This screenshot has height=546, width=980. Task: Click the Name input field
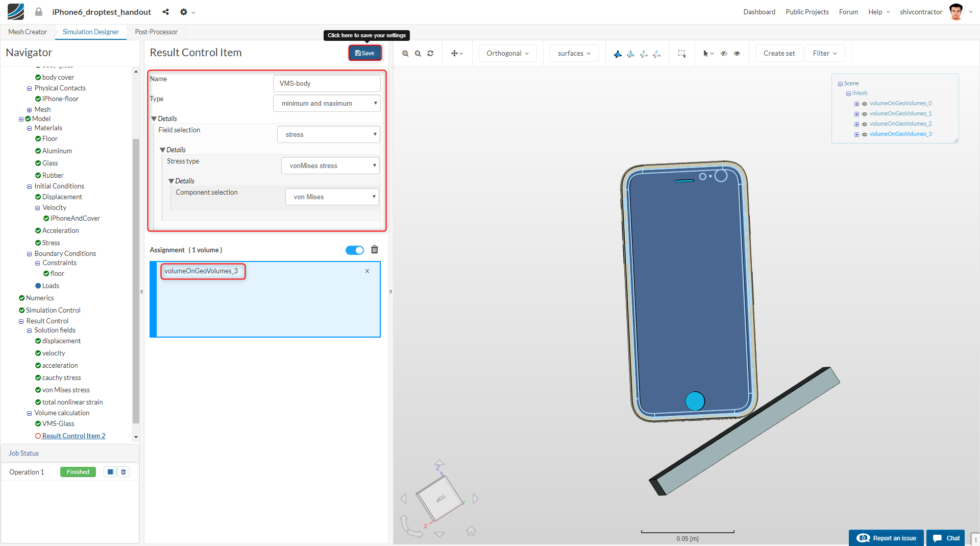click(327, 83)
